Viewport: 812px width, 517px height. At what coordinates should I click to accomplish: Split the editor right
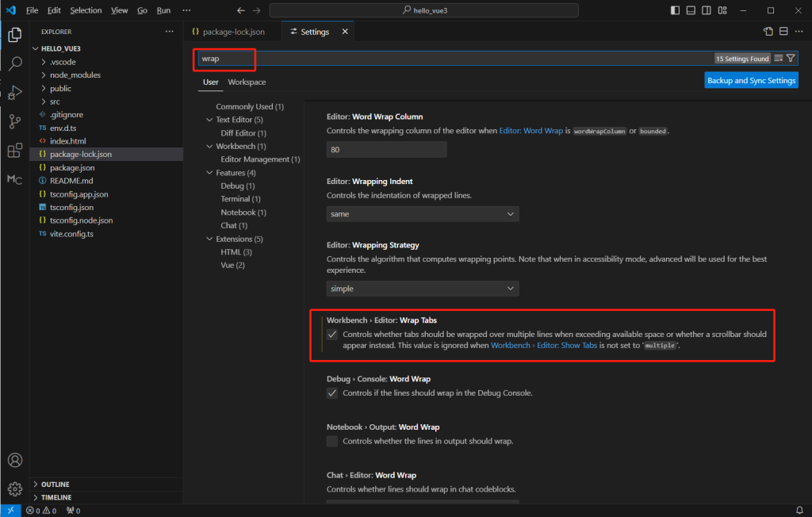(783, 32)
